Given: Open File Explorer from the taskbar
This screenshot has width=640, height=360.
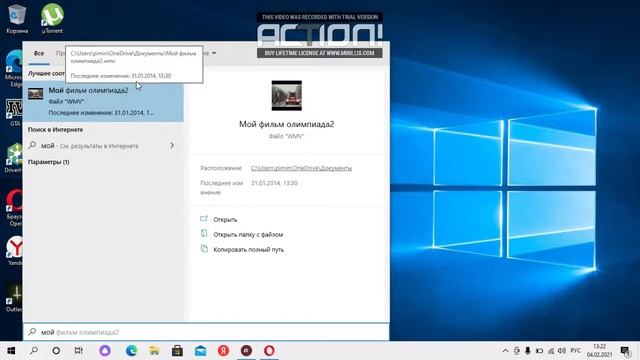Looking at the screenshot, I should click(154, 351).
